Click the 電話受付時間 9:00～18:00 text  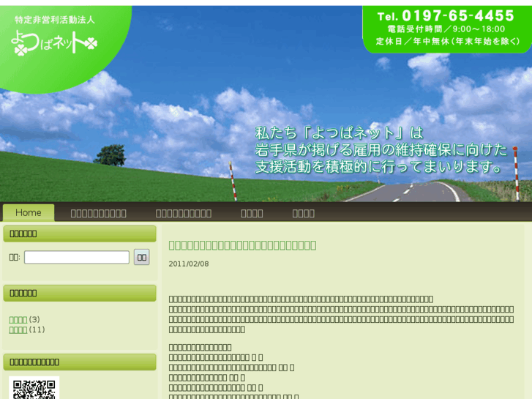(446, 29)
